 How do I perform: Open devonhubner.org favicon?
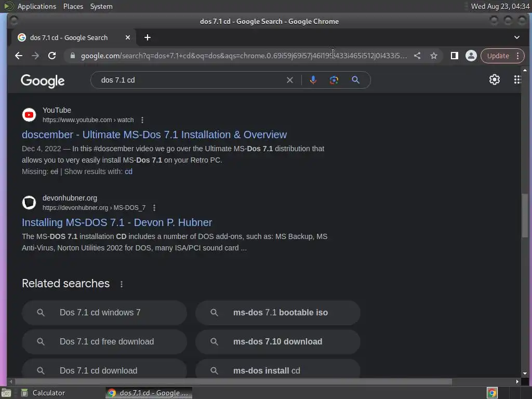click(x=29, y=203)
